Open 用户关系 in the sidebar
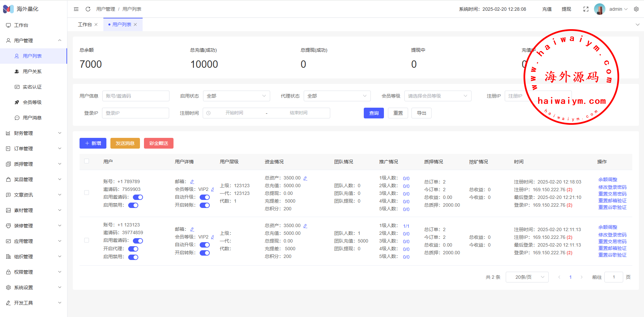Viewport: 644px width, 317px height. click(x=32, y=71)
